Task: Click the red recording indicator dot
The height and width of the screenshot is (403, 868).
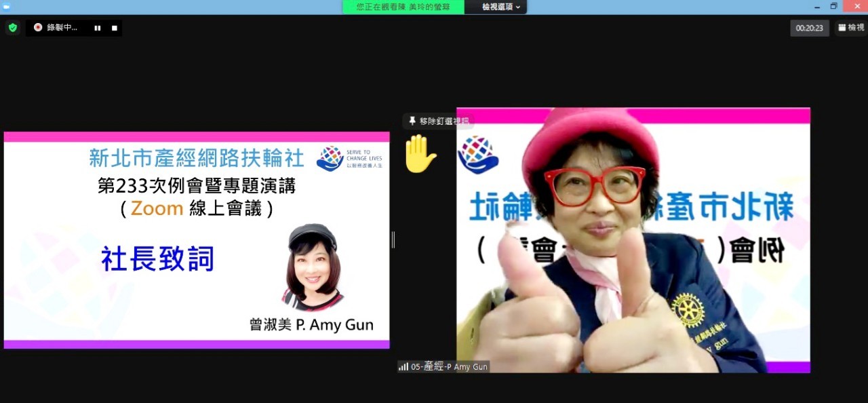Action: point(38,28)
